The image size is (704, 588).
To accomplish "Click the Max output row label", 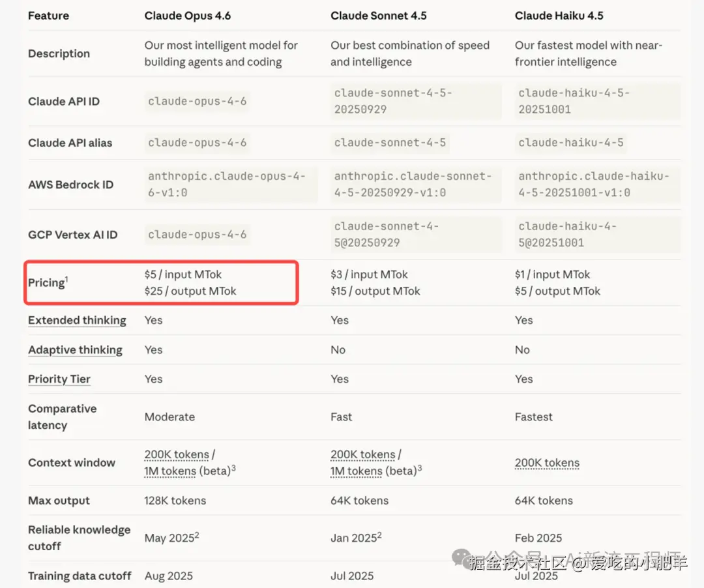I will pos(59,501).
